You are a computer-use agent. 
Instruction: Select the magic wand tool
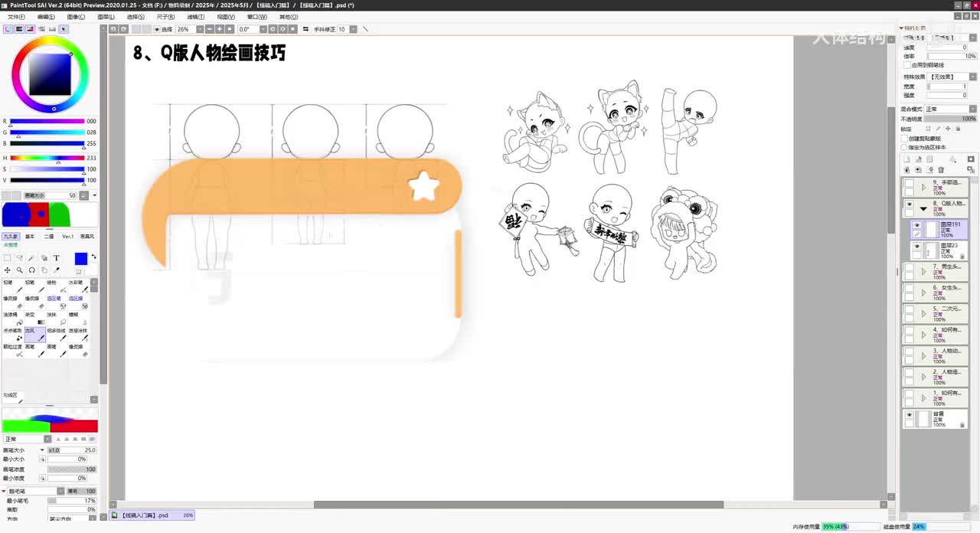pos(31,258)
